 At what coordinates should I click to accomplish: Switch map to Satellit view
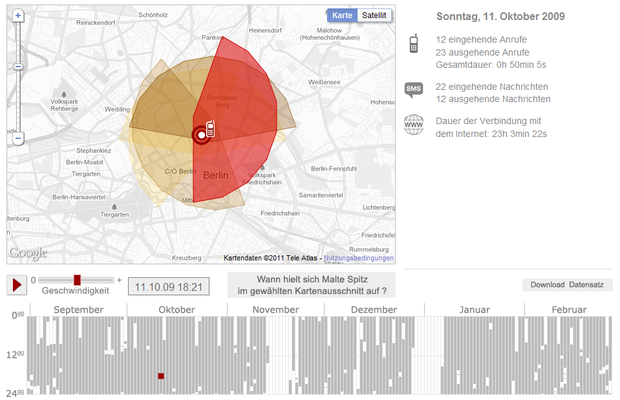coord(375,16)
